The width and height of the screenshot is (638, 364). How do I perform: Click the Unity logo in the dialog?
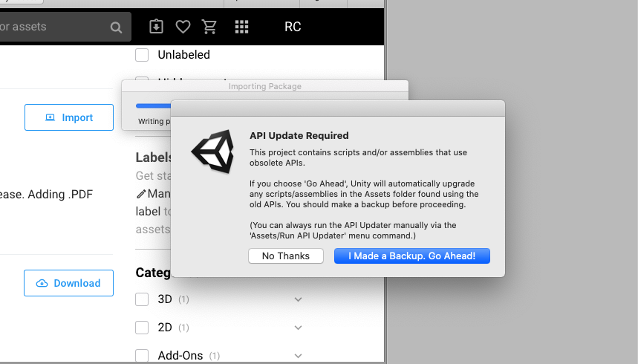tap(213, 152)
